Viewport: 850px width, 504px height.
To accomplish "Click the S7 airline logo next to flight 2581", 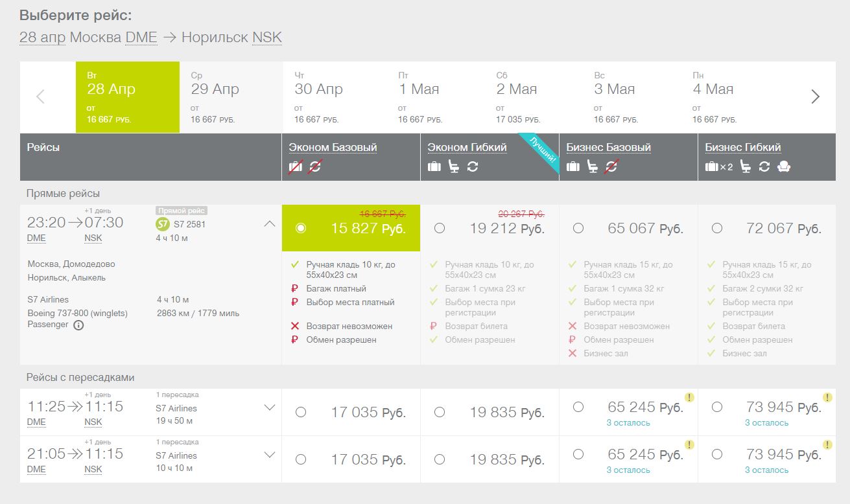I will [162, 224].
